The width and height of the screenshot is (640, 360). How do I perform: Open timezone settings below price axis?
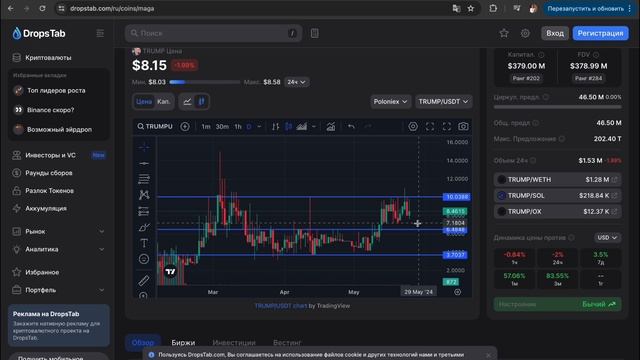(458, 292)
